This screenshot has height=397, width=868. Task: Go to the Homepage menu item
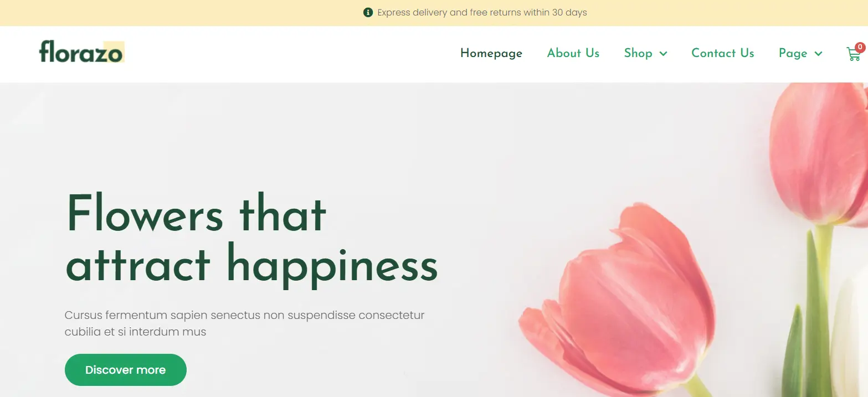pos(491,53)
